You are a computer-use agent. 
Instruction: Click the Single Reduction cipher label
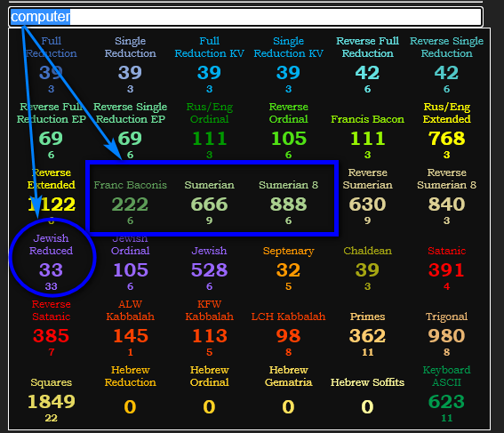(130, 47)
